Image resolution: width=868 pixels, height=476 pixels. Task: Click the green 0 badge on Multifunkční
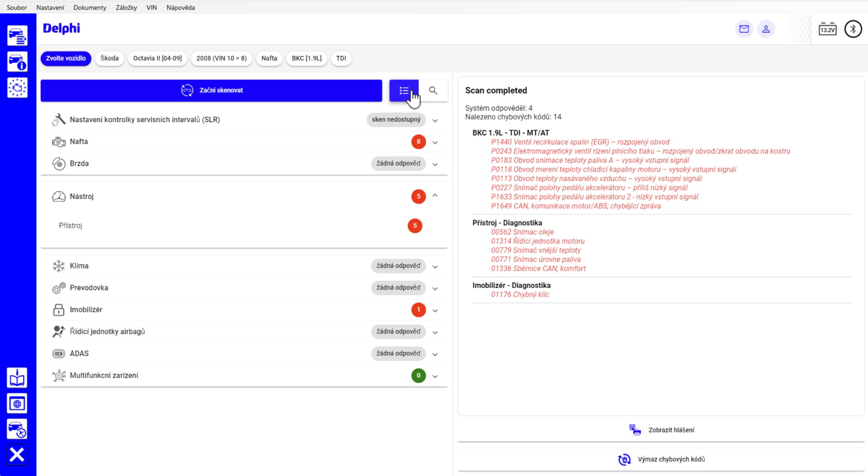point(418,376)
